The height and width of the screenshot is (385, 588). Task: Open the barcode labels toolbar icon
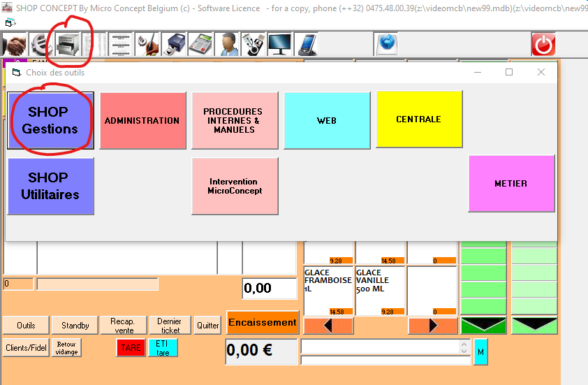tap(121, 44)
